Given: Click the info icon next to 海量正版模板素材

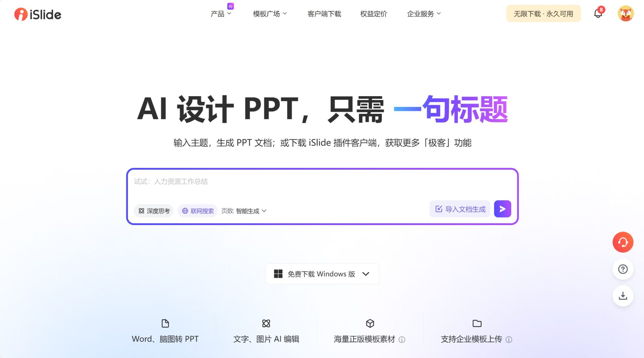Looking at the screenshot, I should (x=402, y=340).
